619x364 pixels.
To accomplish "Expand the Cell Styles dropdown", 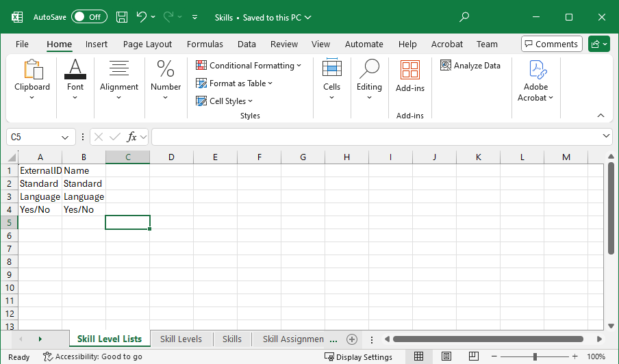I will [225, 101].
